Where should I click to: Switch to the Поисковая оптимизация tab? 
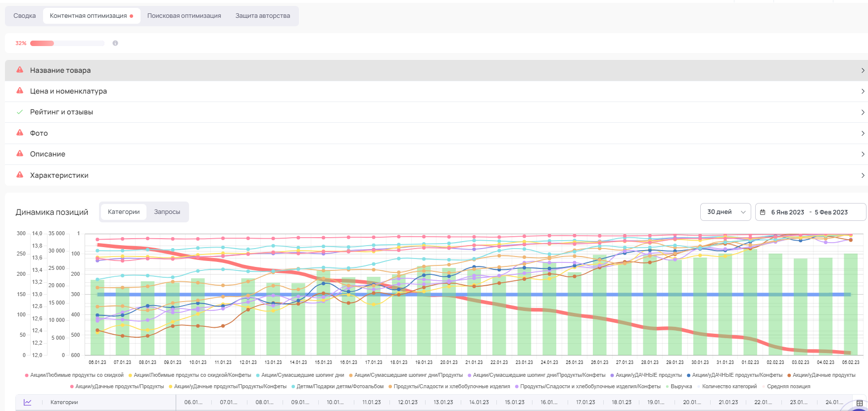pyautogui.click(x=184, y=16)
